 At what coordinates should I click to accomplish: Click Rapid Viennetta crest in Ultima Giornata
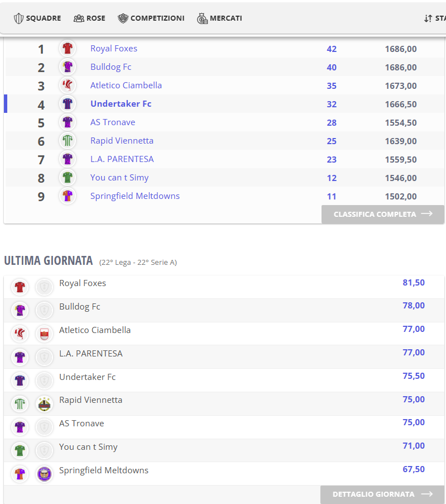[44, 404]
